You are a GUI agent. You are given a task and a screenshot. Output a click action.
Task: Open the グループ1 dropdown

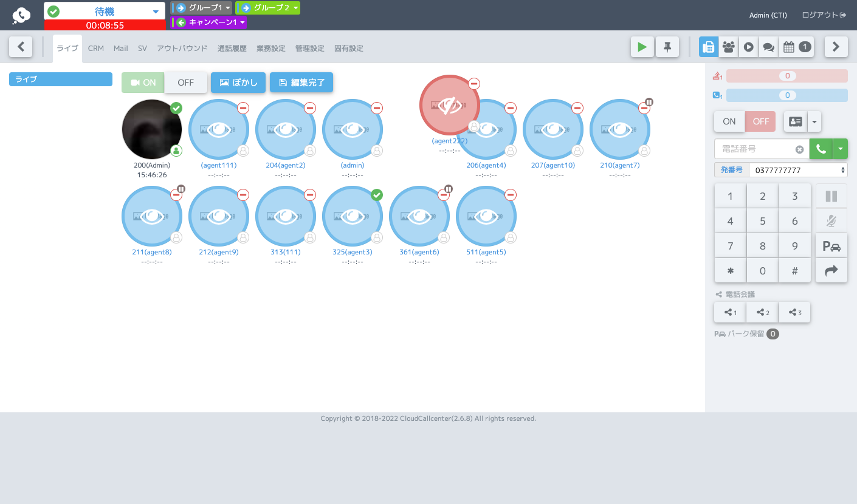click(202, 8)
